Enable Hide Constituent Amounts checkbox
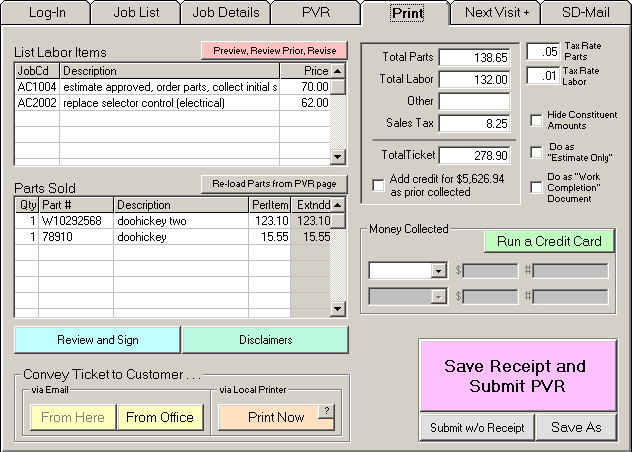 pyautogui.click(x=537, y=120)
